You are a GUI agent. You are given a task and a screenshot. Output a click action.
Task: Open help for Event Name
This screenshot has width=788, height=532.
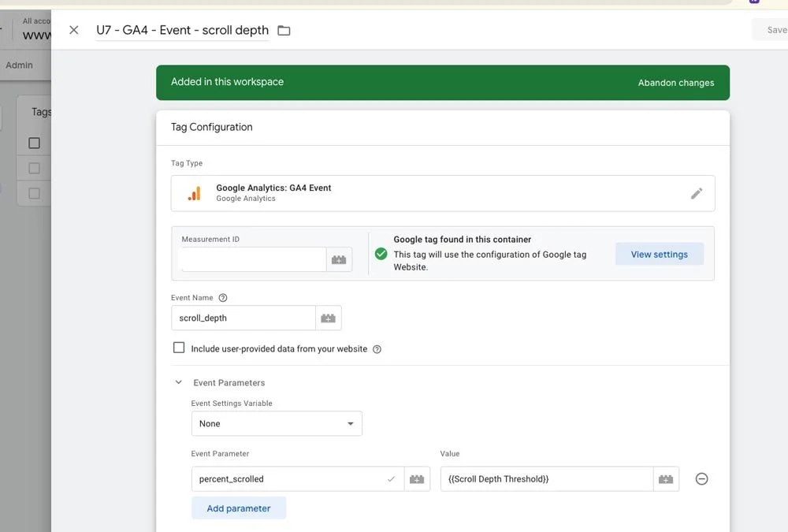(223, 298)
